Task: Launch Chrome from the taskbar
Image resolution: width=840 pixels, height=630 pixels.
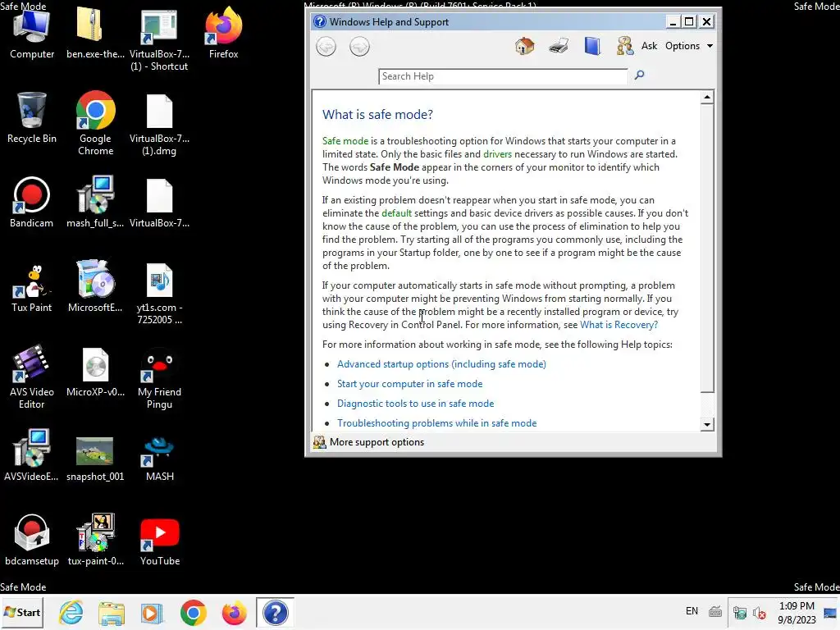Action: point(194,613)
